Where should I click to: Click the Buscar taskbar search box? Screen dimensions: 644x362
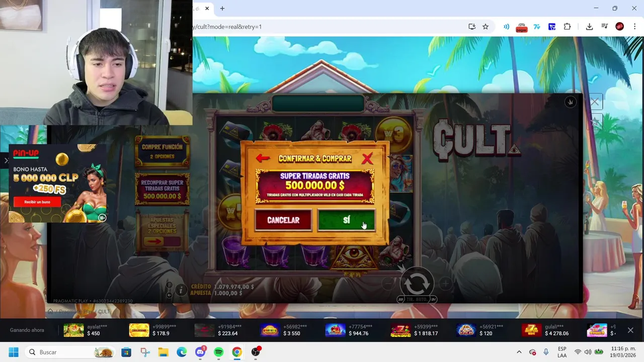(70, 352)
